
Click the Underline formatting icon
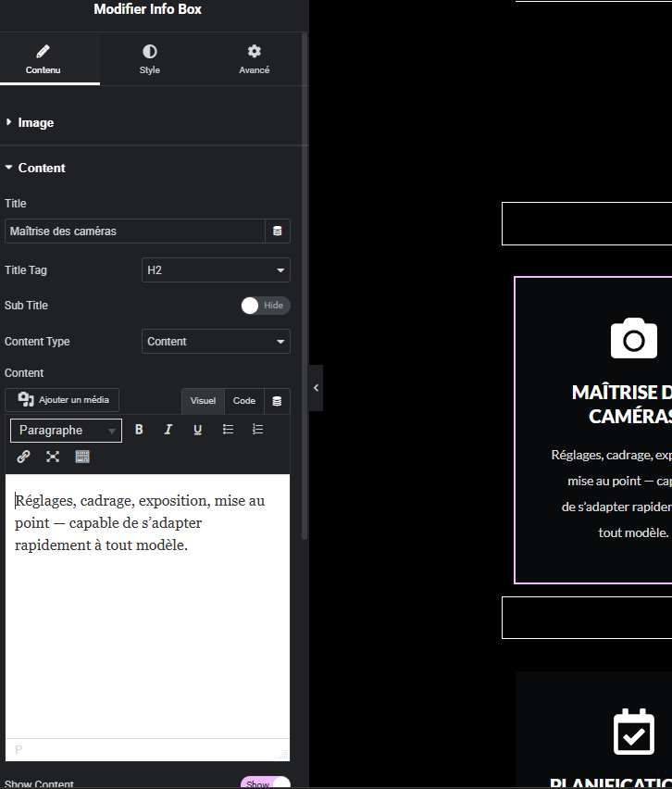[x=197, y=430]
